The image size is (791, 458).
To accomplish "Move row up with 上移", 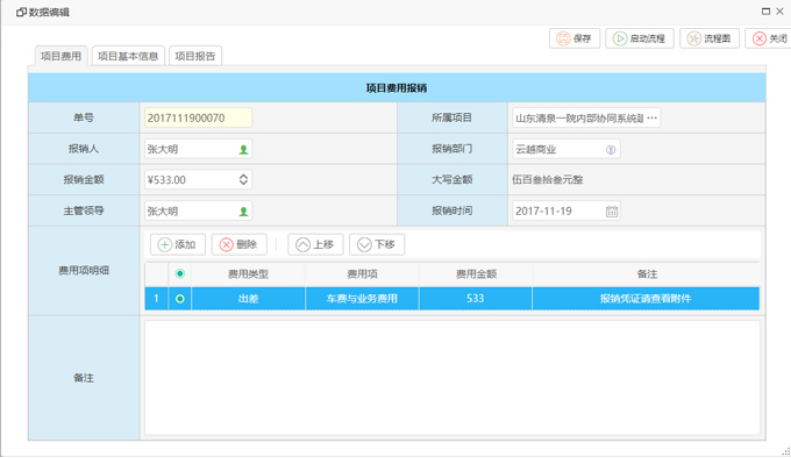I will 315,245.
